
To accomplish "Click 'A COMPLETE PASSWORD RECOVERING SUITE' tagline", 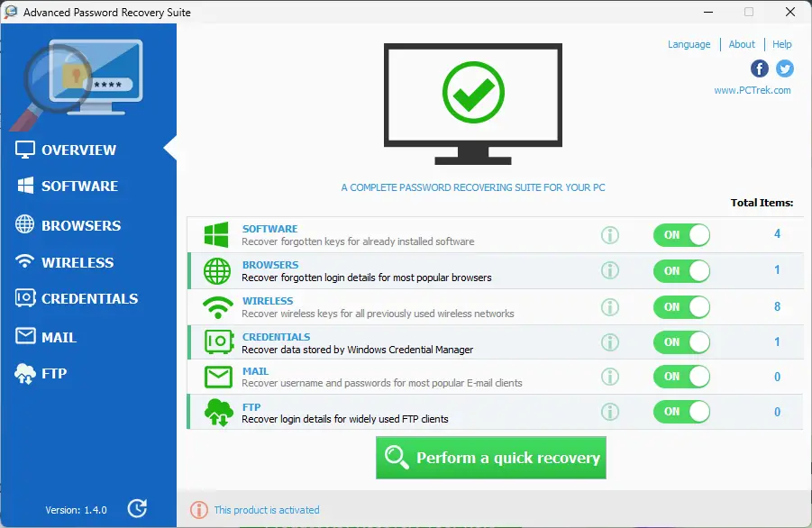I will [473, 187].
